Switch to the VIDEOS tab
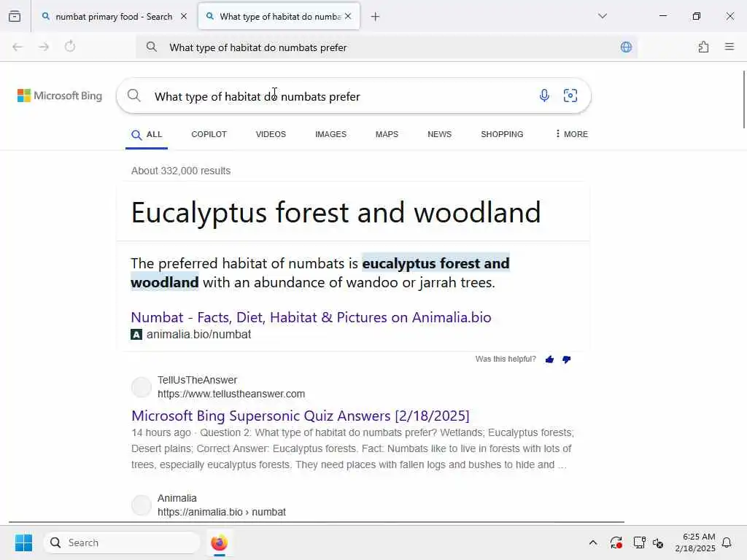This screenshot has width=747, height=560. click(271, 134)
